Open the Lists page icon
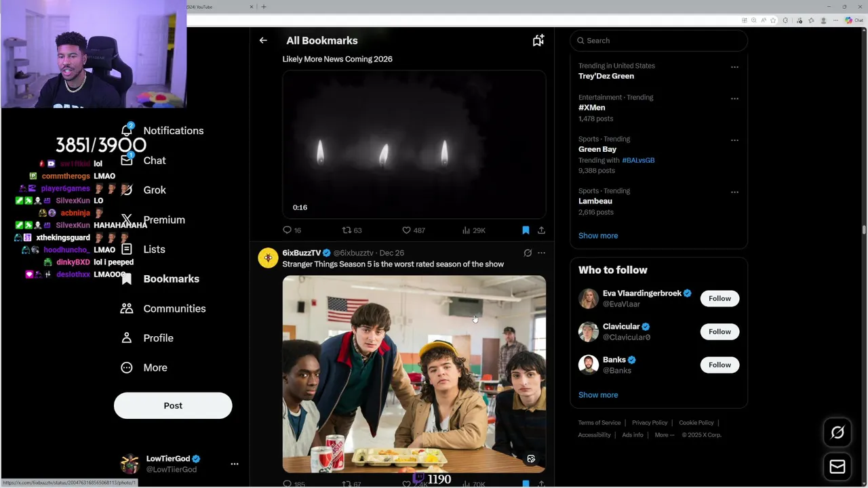Screen dimensions: 868x488 (x=127, y=249)
